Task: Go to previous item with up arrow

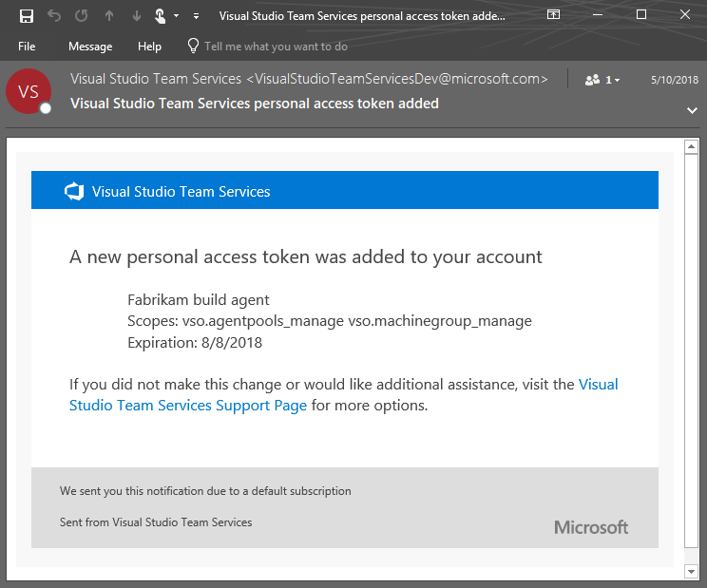Action: pyautogui.click(x=109, y=15)
